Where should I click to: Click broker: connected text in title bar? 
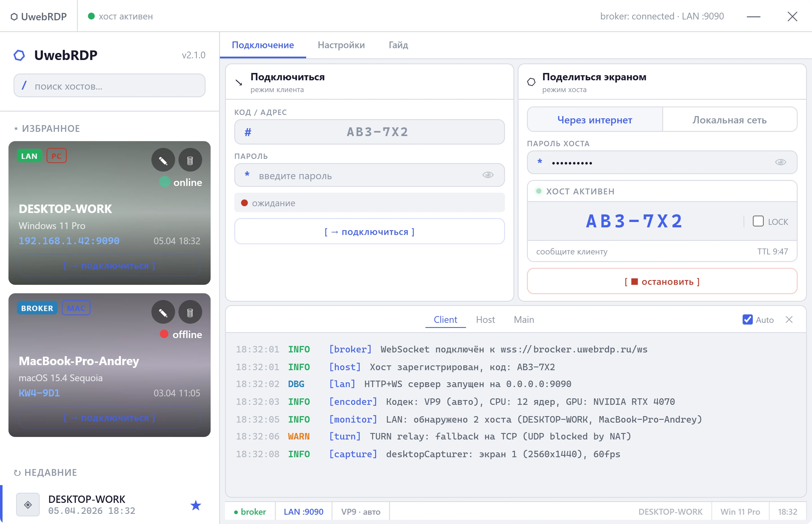[662, 16]
